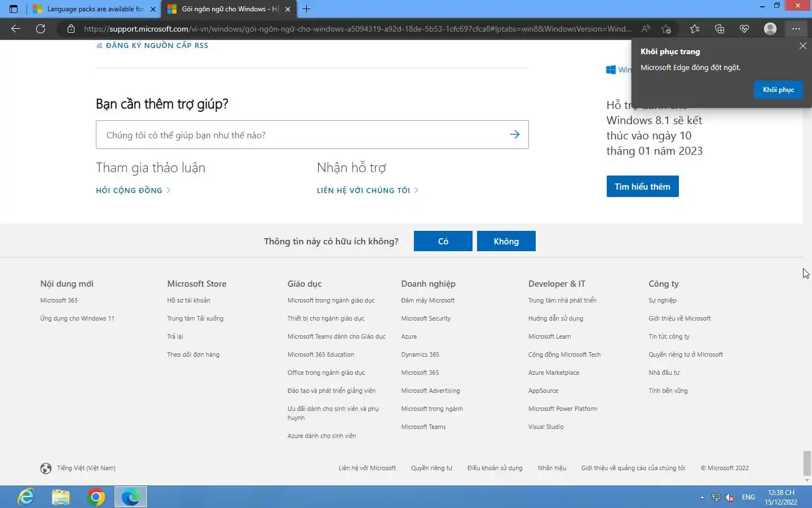Launch Internet Explorer from taskbar
The height and width of the screenshot is (508, 812).
(26, 497)
